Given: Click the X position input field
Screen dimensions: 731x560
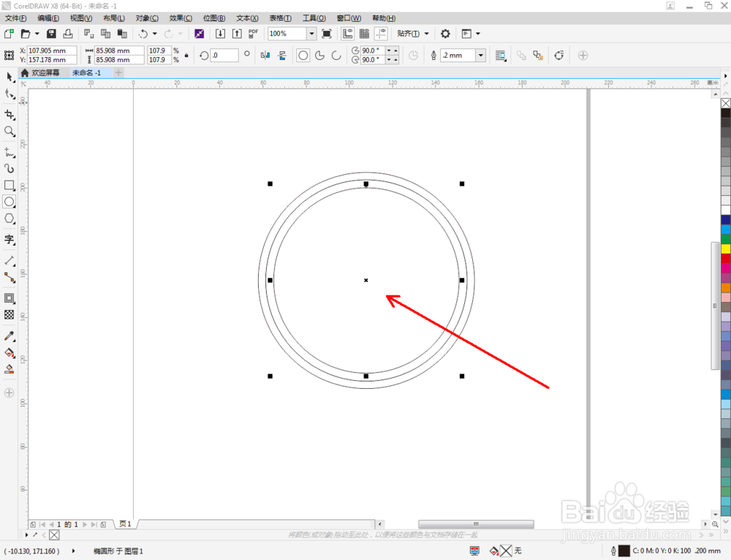Looking at the screenshot, I should [52, 50].
